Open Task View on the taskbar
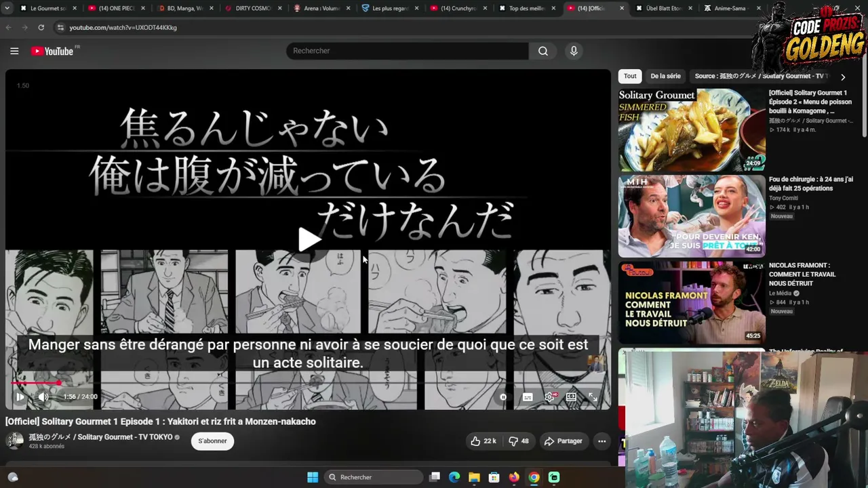The height and width of the screenshot is (488, 868). point(435,477)
